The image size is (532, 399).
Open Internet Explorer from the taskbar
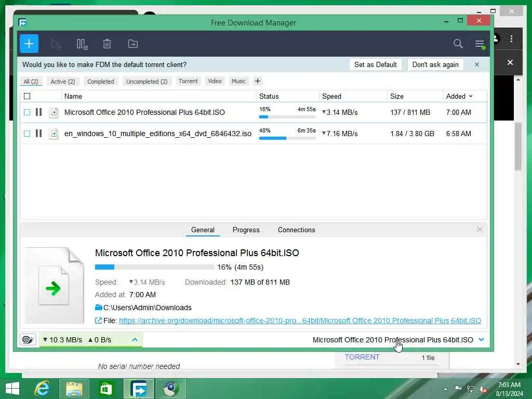42,389
